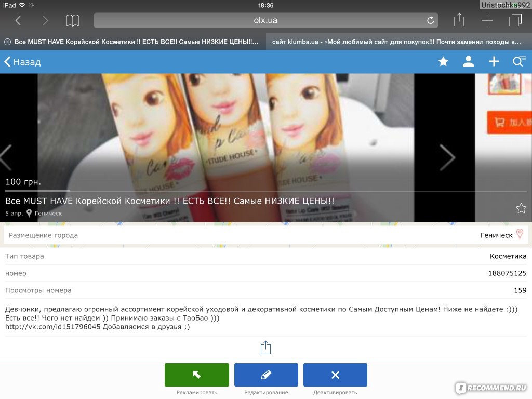
Task: Switch to the klumba.ua tab
Action: click(399, 42)
